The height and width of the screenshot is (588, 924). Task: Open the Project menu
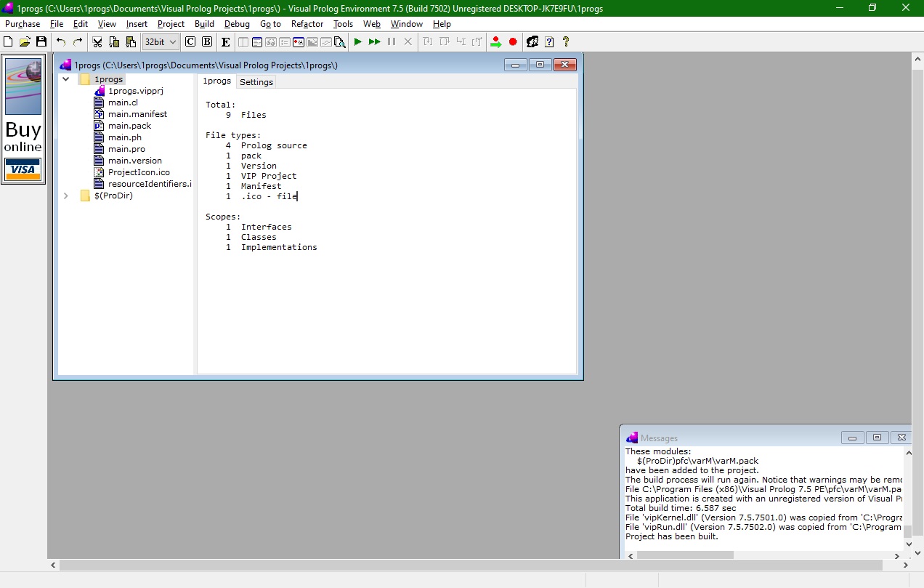point(171,24)
